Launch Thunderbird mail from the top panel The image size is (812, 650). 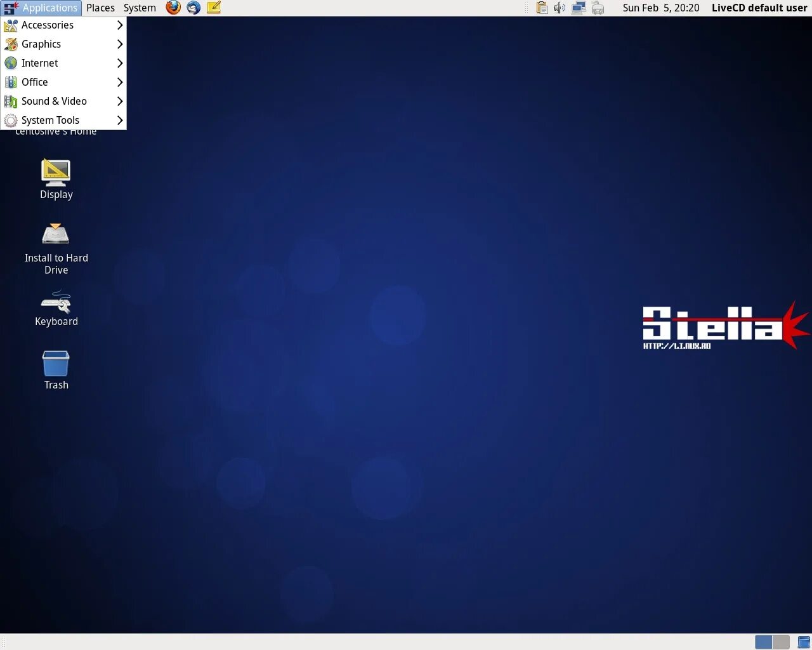(193, 8)
